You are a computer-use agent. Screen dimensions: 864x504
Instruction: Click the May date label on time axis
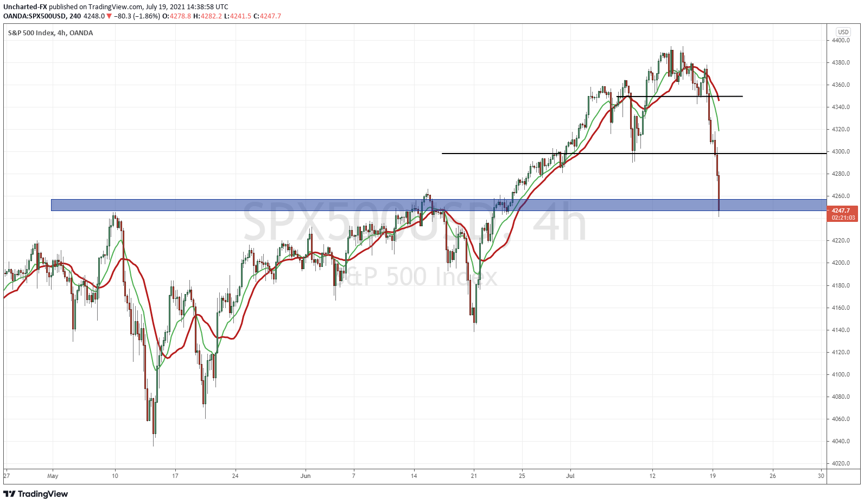point(53,476)
